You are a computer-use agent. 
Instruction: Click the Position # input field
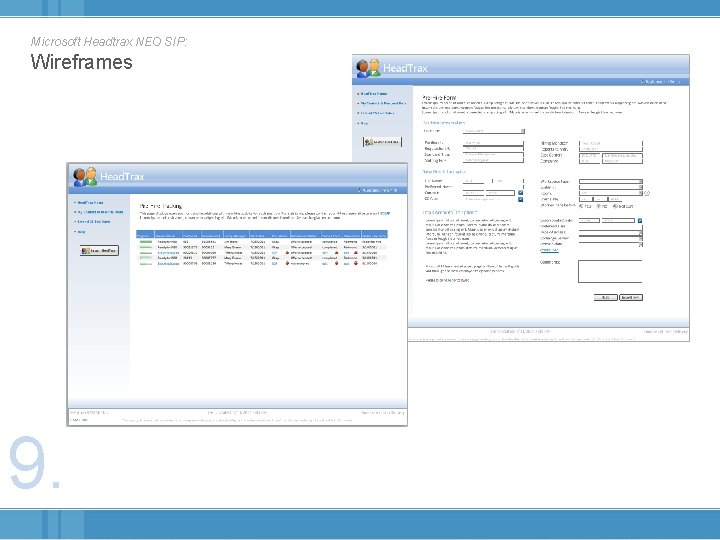click(494, 143)
